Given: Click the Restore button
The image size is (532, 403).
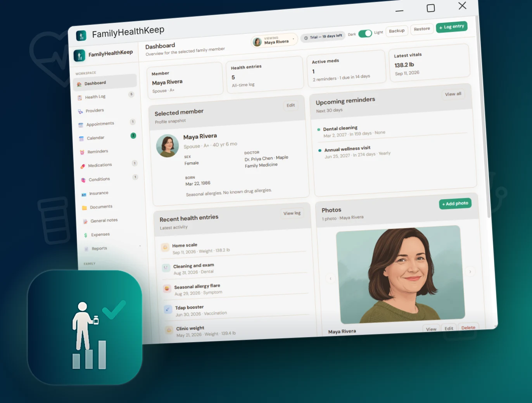Looking at the screenshot, I should coord(422,29).
